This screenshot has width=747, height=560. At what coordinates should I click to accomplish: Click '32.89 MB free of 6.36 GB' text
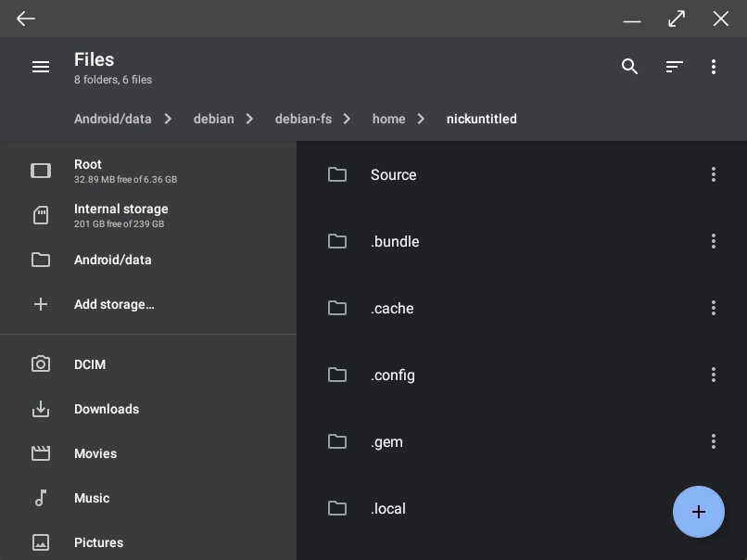point(125,180)
